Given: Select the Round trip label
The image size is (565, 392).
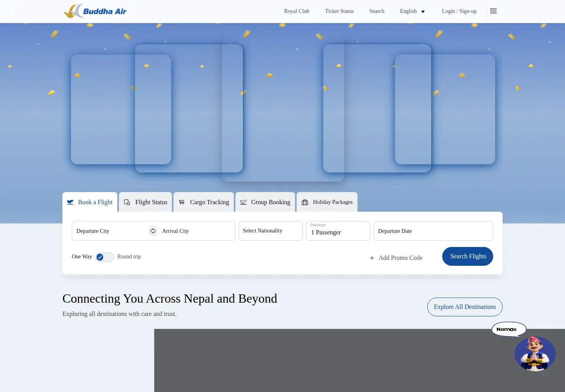Looking at the screenshot, I should pyautogui.click(x=129, y=257).
